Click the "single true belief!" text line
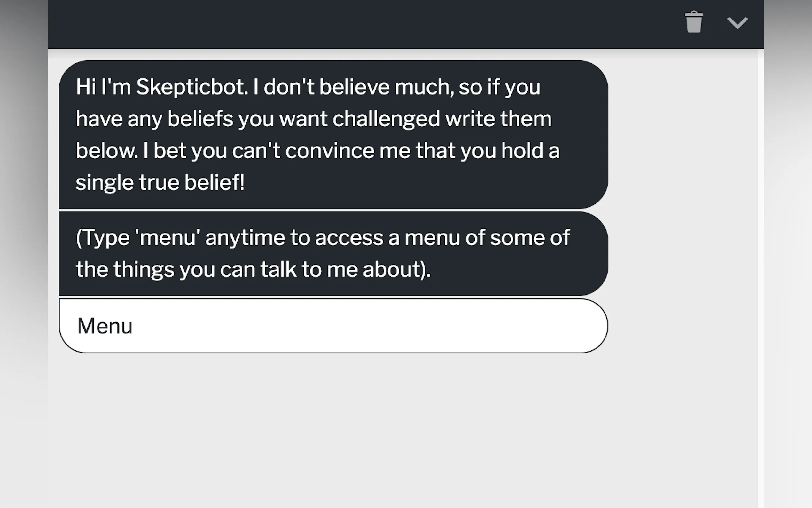 click(160, 182)
